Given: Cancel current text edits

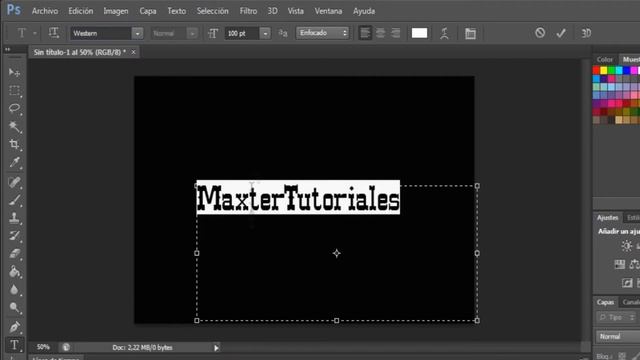Looking at the screenshot, I should pos(540,33).
